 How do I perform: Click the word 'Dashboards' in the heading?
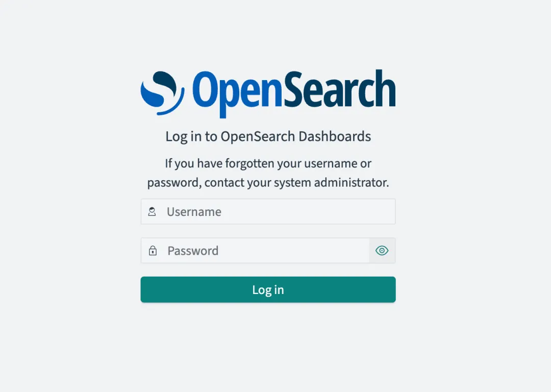tap(335, 136)
